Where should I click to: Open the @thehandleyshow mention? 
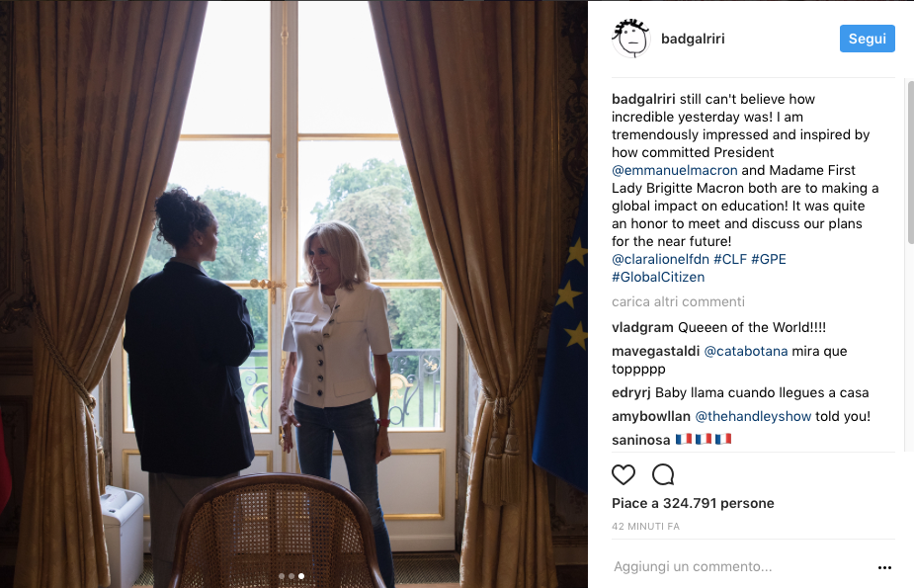coord(753,417)
